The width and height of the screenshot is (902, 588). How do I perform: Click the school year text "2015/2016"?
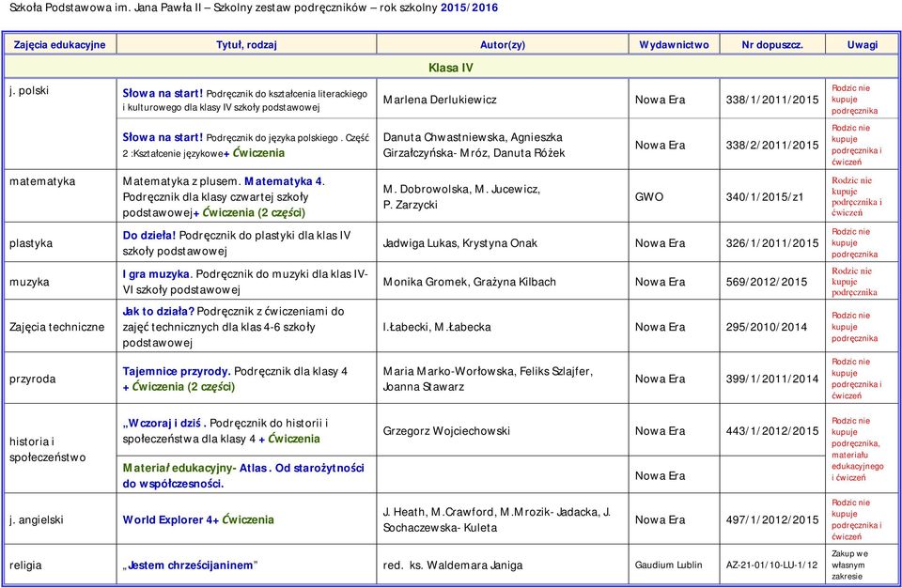(470, 8)
